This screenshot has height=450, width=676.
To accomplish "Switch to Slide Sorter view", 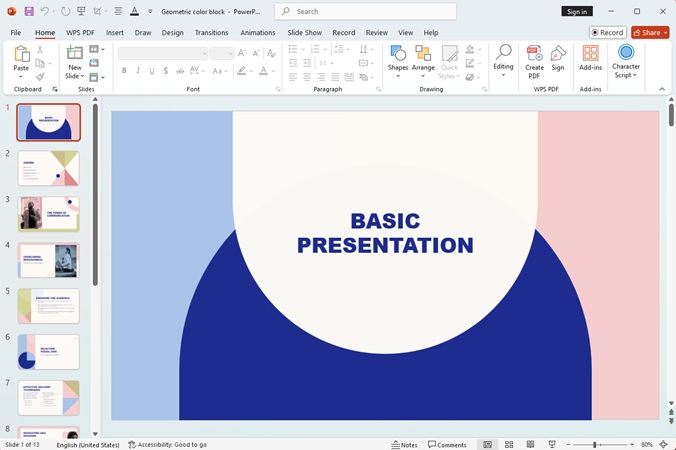I will (509, 444).
